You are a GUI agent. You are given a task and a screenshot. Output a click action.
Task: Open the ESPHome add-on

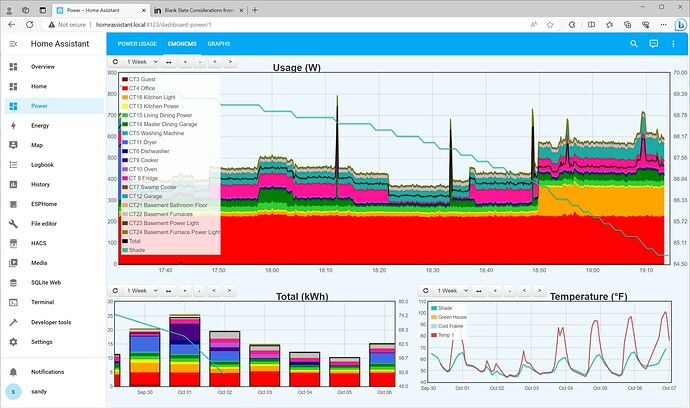[54, 204]
